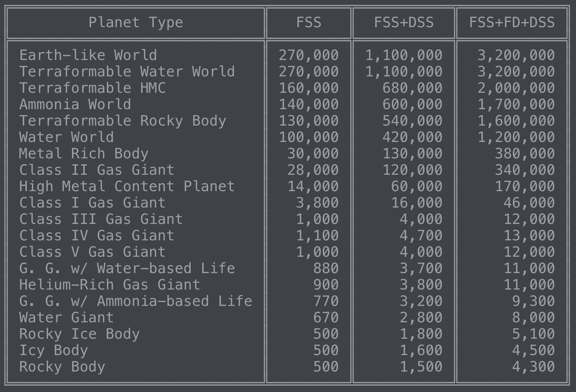Select the Ammonia World row label

75,104
